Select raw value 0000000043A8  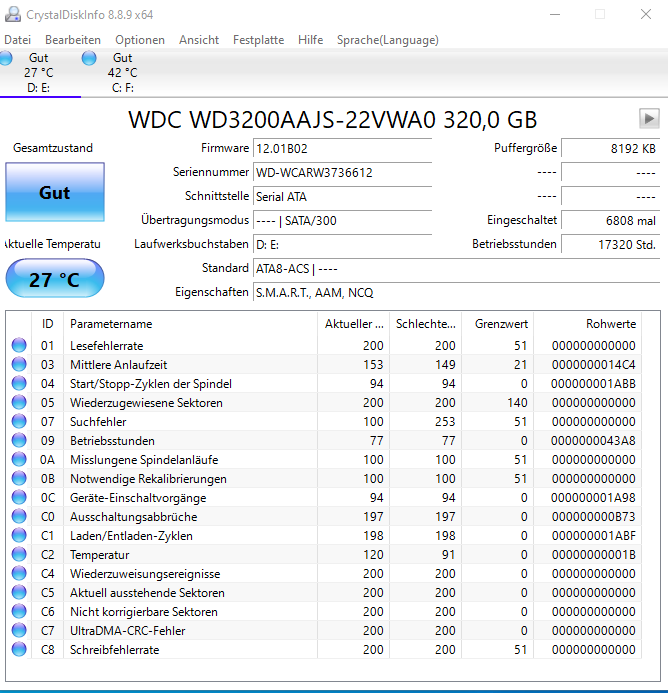[x=593, y=441]
